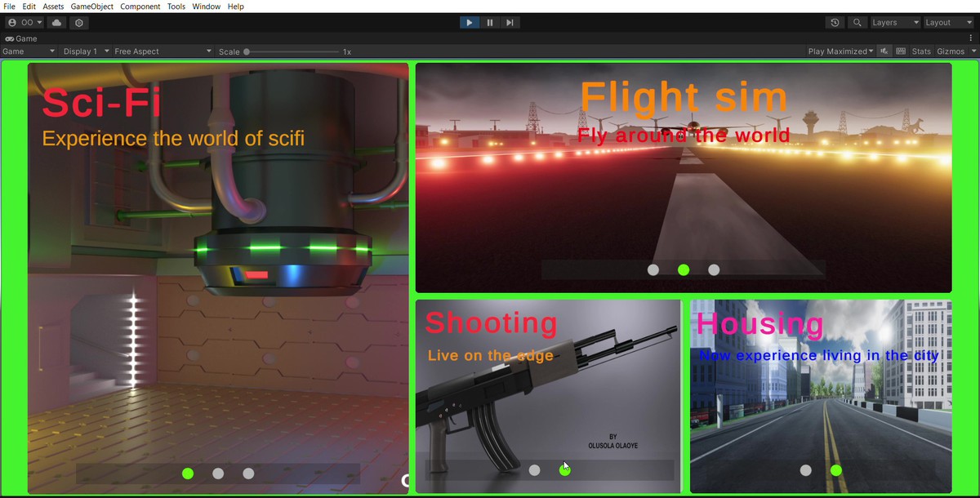Screen dimensions: 980x498
Task: Select the third dot on the Flight sim card
Action: click(x=714, y=270)
